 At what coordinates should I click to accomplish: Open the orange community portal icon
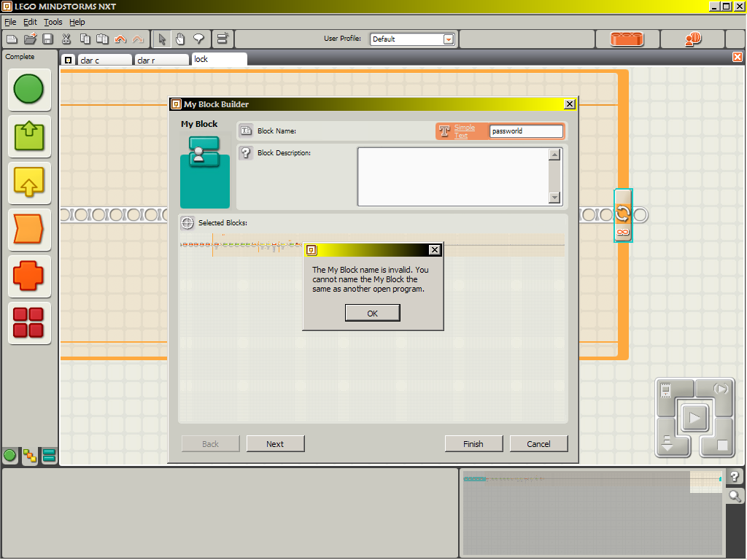tap(693, 39)
